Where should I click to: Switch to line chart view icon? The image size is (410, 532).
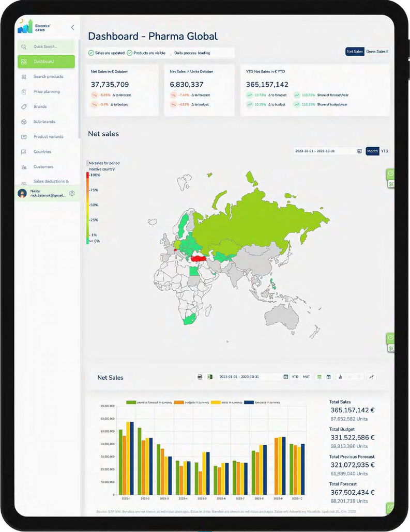[372, 377]
